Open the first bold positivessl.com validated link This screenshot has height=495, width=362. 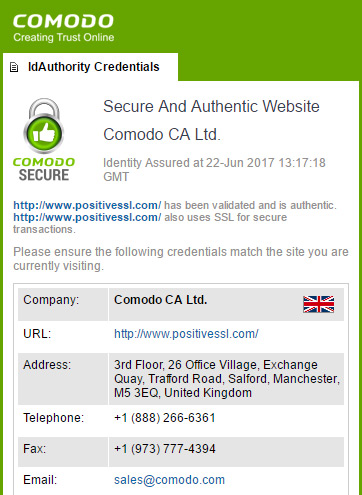[87, 205]
